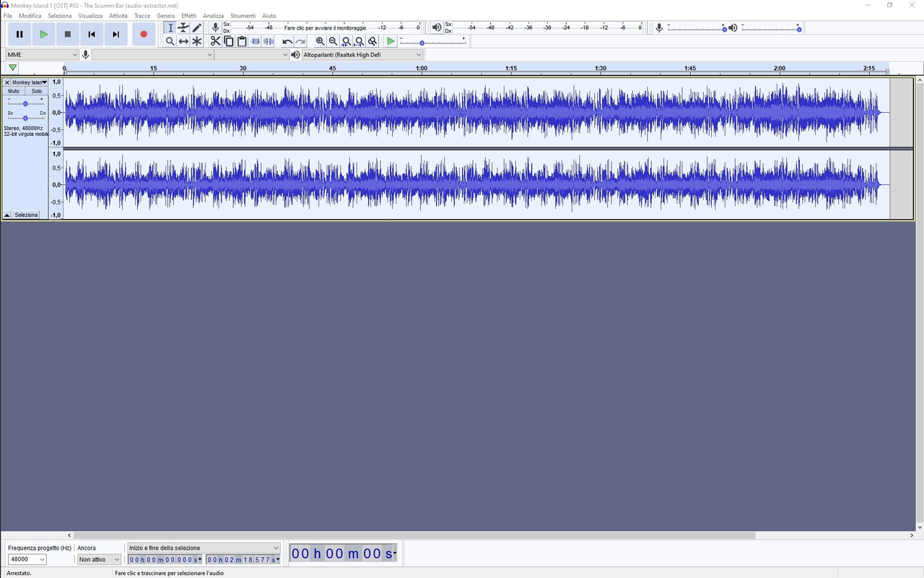Click the Undo arrow icon
The height and width of the screenshot is (578, 924).
pos(287,41)
